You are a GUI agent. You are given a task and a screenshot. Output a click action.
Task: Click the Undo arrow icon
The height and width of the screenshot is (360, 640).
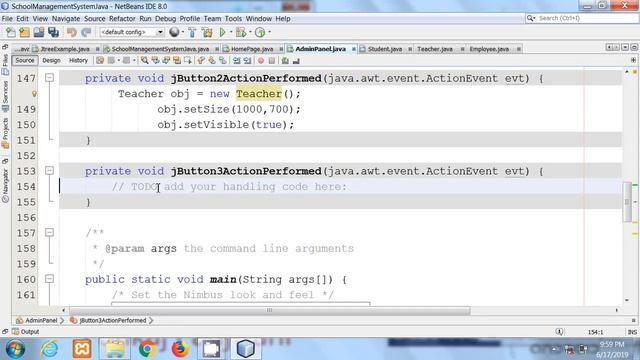(72, 32)
